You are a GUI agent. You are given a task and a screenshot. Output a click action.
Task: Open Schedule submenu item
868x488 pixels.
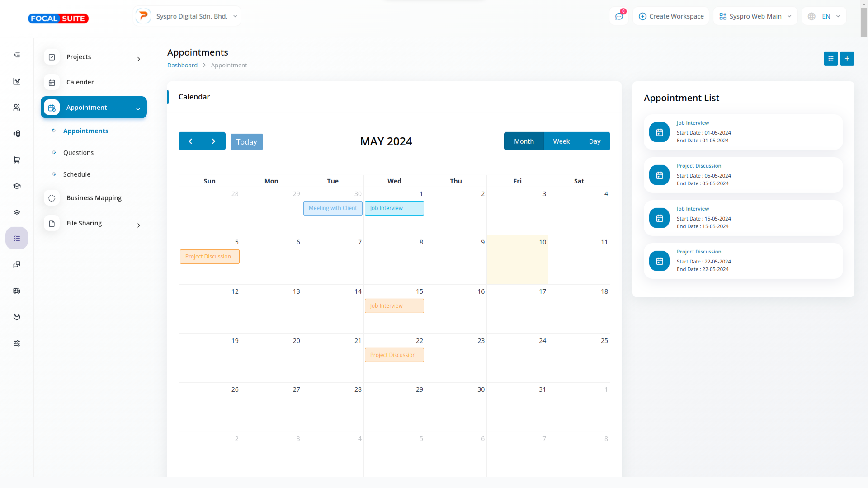[77, 174]
